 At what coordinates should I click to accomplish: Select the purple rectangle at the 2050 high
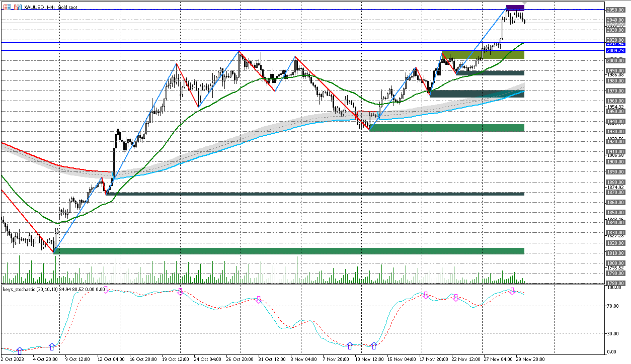[x=515, y=9]
